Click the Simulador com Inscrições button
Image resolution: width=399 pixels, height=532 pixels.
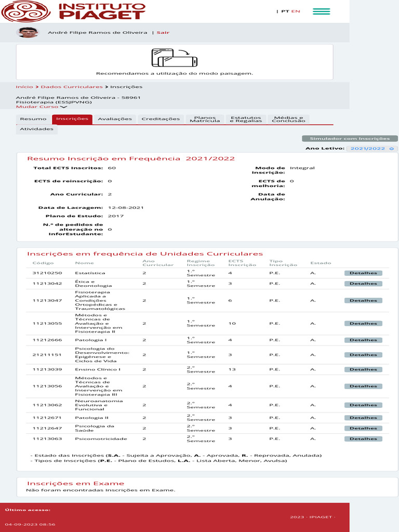click(x=350, y=139)
